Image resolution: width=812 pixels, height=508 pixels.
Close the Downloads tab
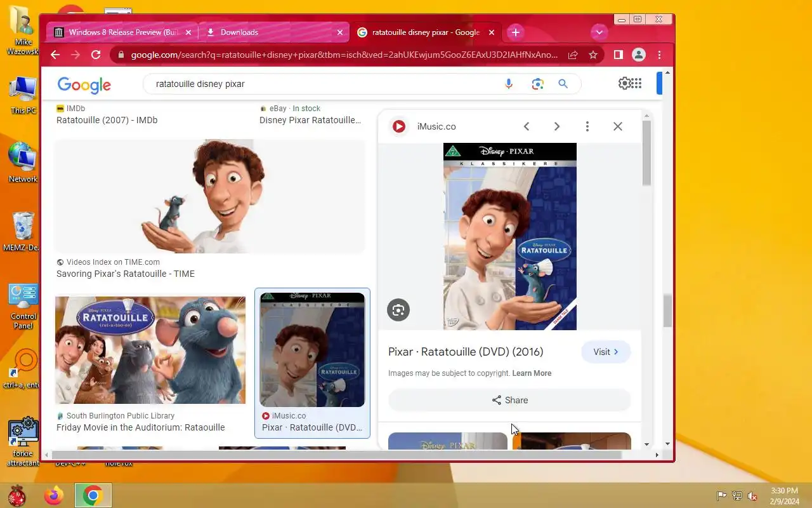(340, 32)
